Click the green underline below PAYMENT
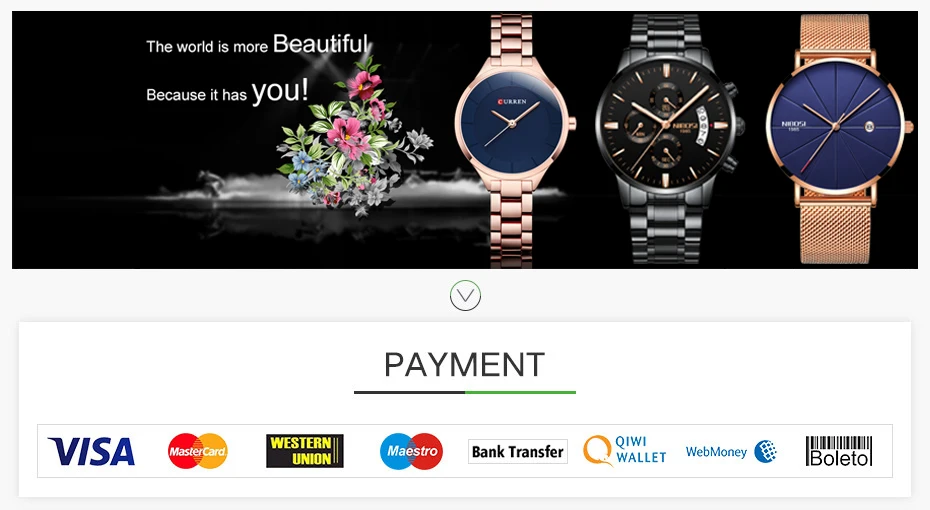 click(520, 393)
